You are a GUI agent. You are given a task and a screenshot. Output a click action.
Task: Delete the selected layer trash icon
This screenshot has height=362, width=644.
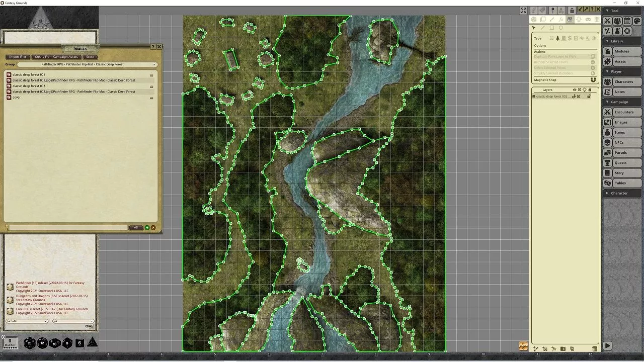595,349
